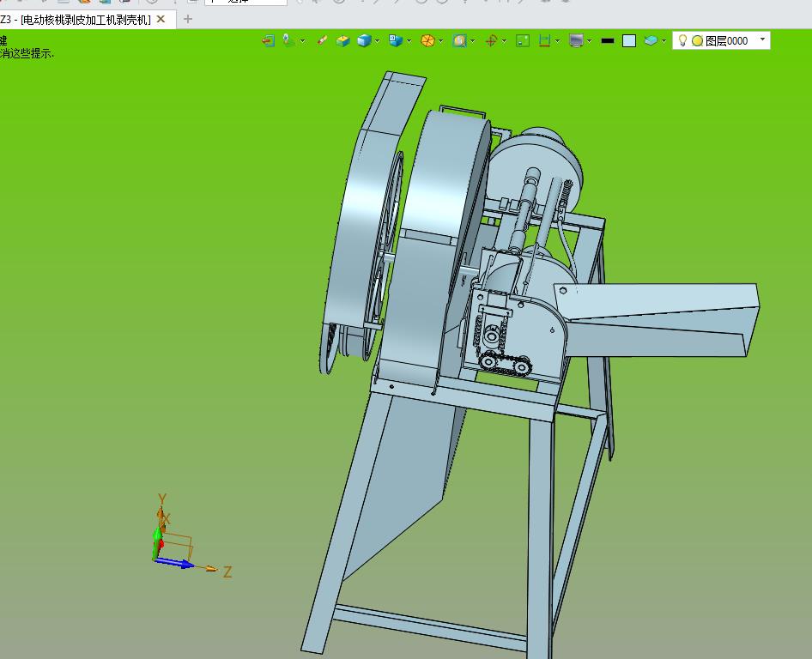
Task: Click the view orientation icon with green plane
Action: [x=288, y=40]
